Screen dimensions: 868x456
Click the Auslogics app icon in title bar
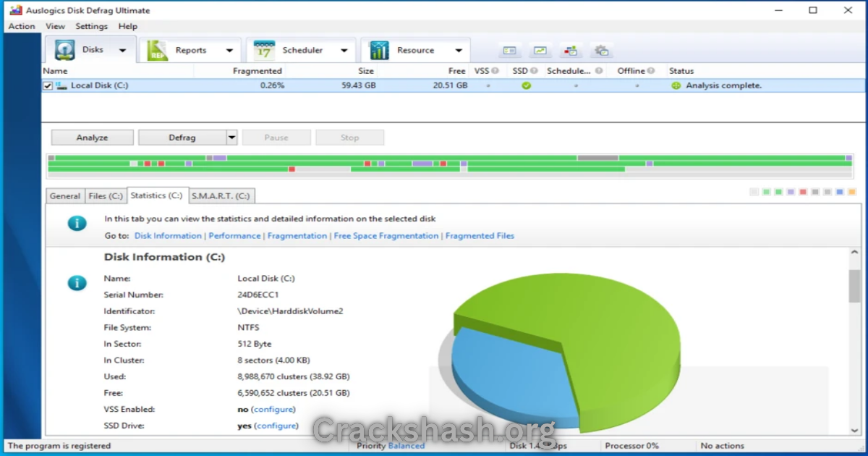pyautogui.click(x=14, y=10)
